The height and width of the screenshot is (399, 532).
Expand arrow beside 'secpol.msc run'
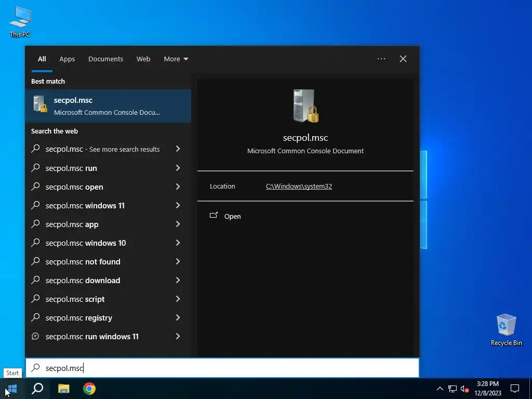point(178,168)
